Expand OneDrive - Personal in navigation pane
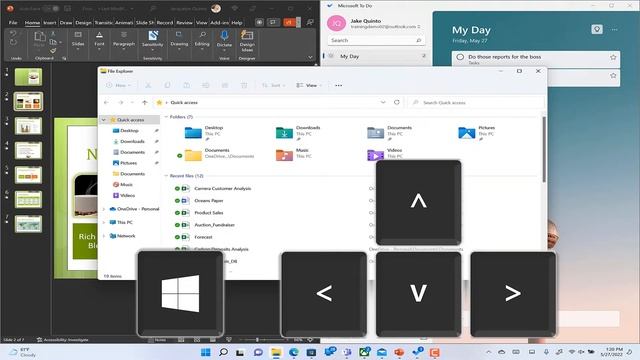 click(104, 209)
